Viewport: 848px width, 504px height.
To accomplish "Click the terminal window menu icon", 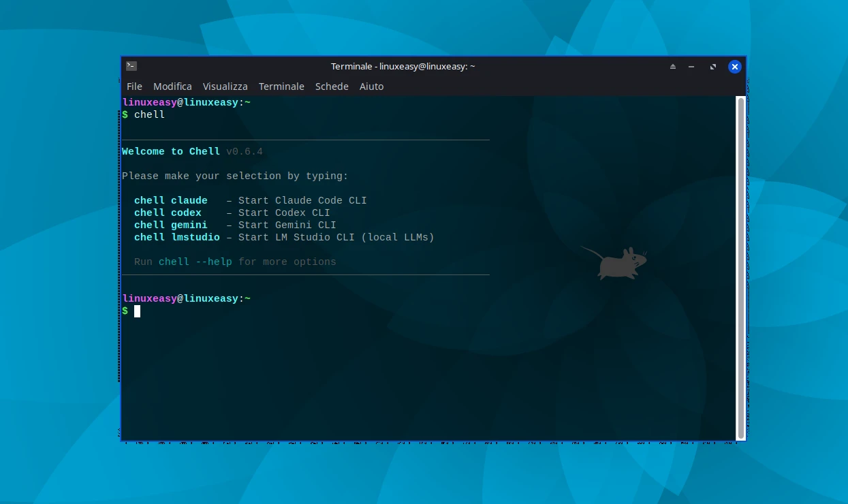I will point(131,66).
